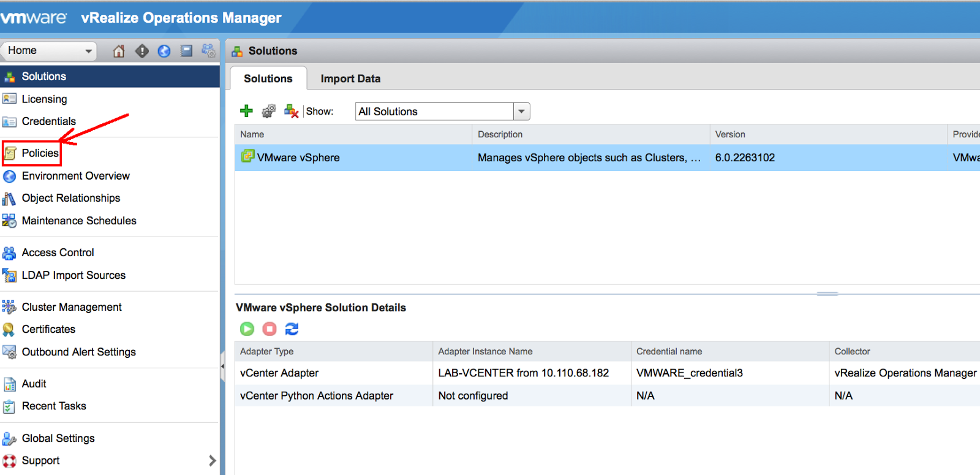Click the green plus Add Solution icon
The image size is (980, 475).
(246, 111)
